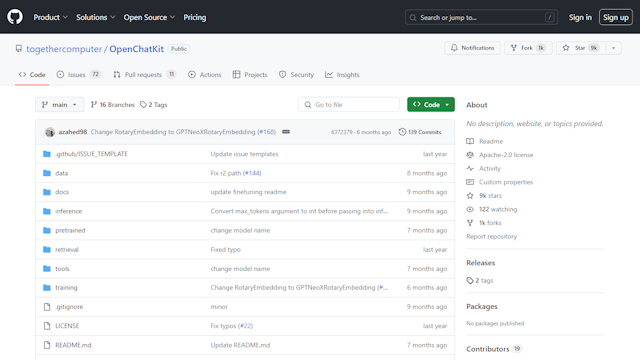Viewport: 640px width, 360px height.
Task: Open the 'Update issue templates' commit message
Action: [244, 154]
